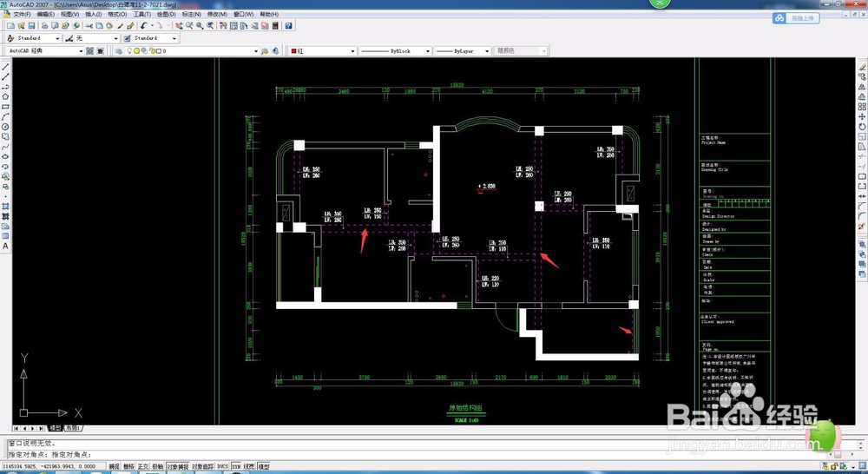Screen dimensions: 868x474
Task: Select the Revision Cloud tool
Action: (x=5, y=136)
